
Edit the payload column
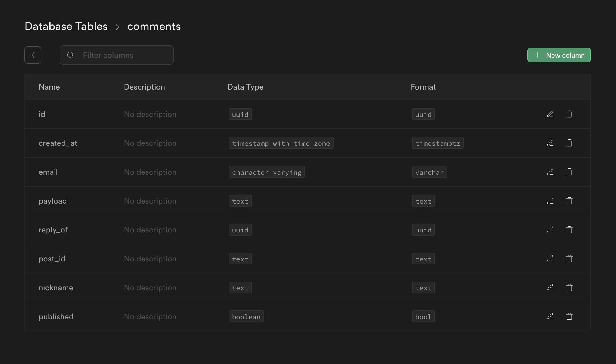pyautogui.click(x=550, y=201)
